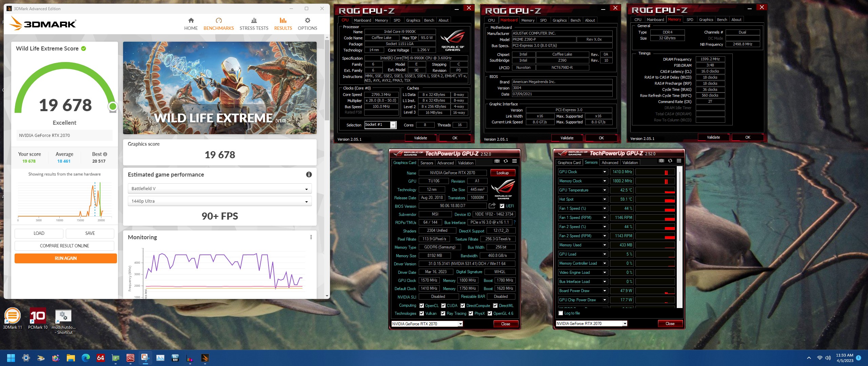Go to 3DMark HOME section
The height and width of the screenshot is (366, 868).
click(x=191, y=24)
